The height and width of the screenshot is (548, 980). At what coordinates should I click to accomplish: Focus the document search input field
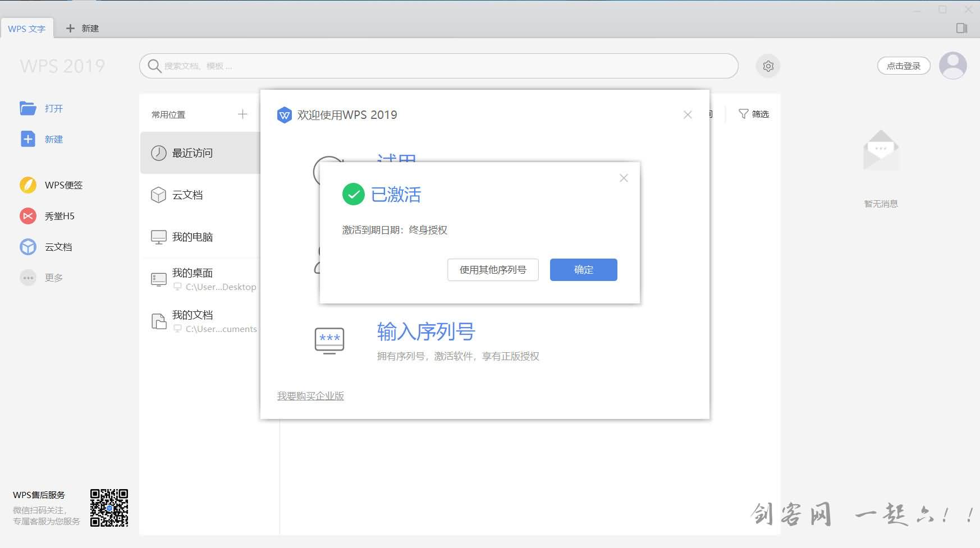tap(439, 66)
